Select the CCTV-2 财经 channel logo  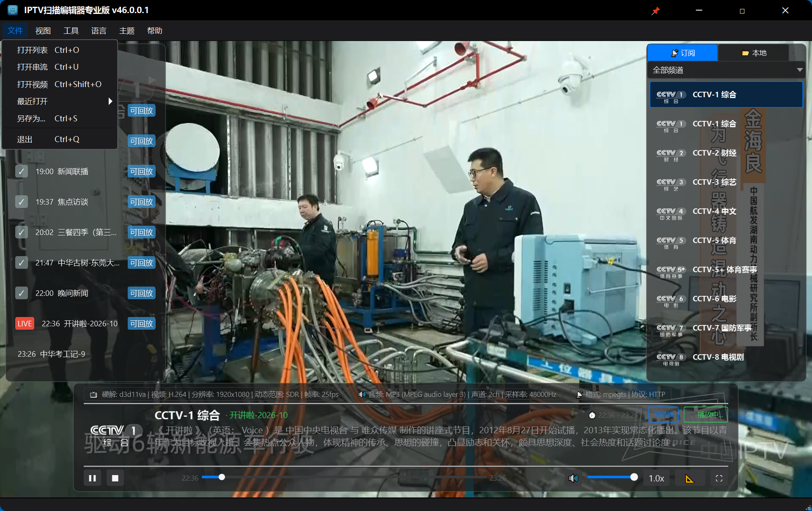[x=671, y=155]
